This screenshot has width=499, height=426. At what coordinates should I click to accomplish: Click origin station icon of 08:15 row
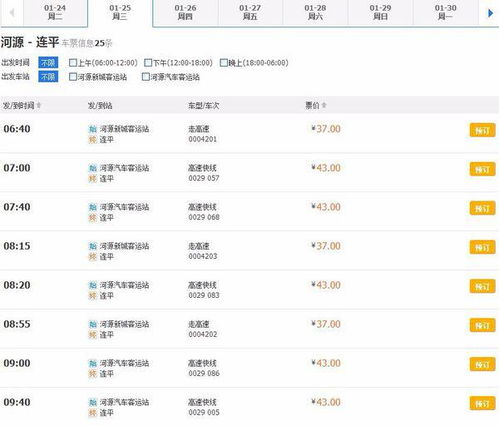(93, 246)
